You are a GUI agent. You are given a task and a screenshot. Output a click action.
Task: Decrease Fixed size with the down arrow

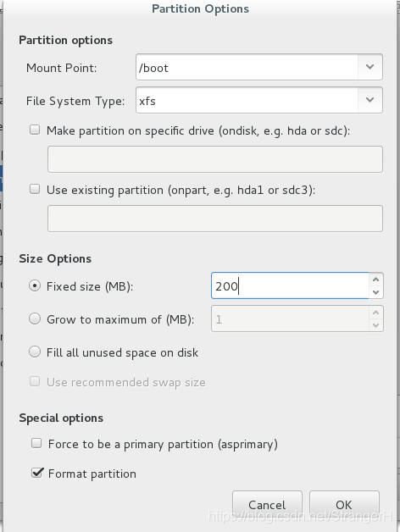[376, 292]
